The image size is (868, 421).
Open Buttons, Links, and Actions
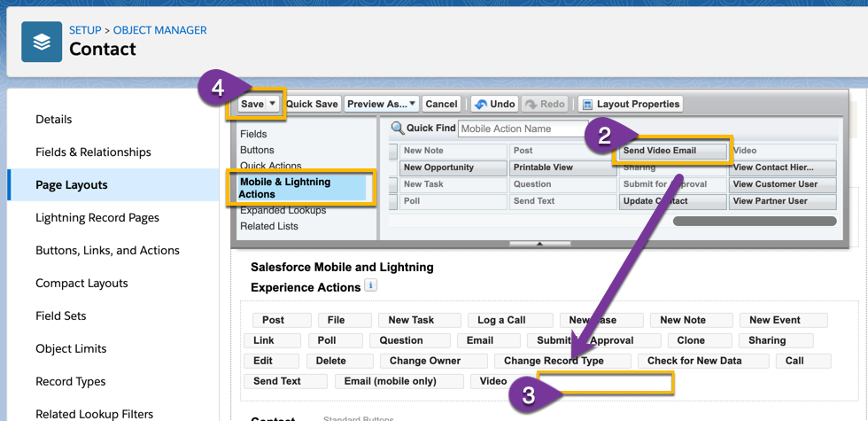107,250
